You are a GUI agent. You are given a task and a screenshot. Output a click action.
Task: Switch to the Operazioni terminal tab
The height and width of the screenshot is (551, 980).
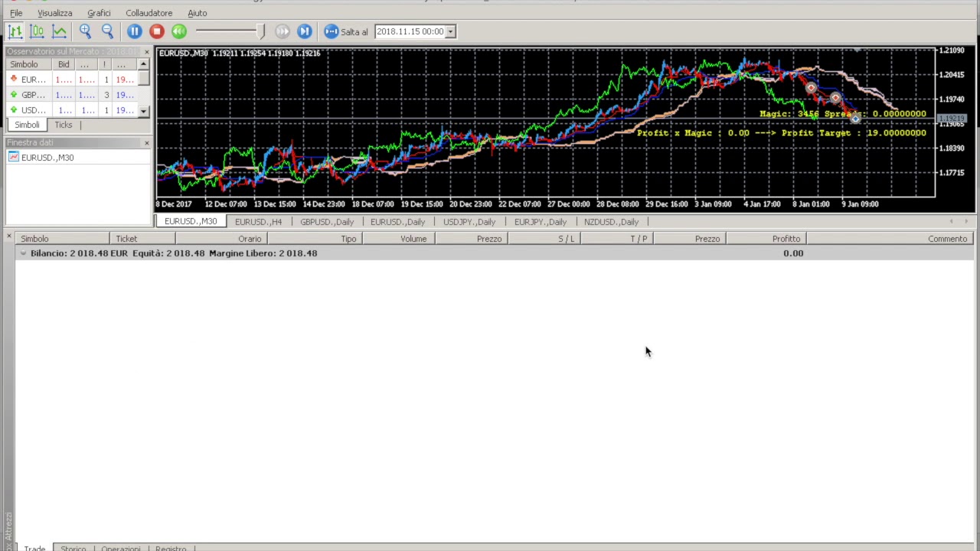121,548
